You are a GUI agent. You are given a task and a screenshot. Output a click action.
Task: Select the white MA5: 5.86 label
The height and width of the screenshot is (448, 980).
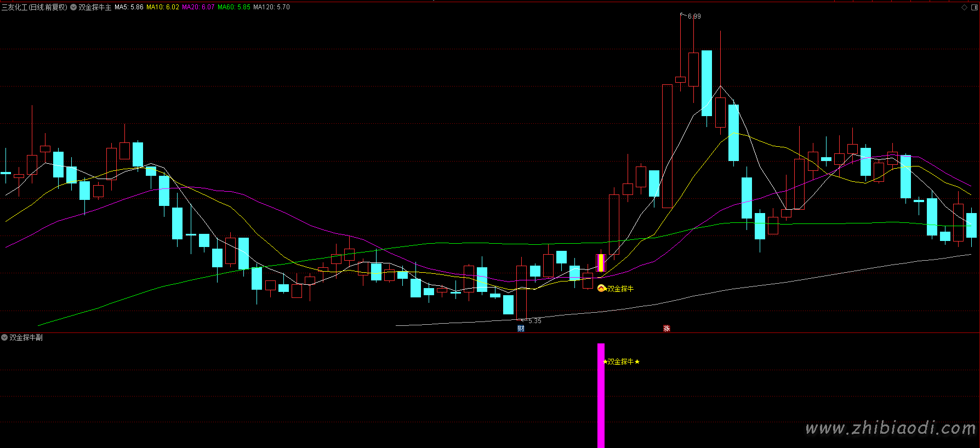(129, 7)
